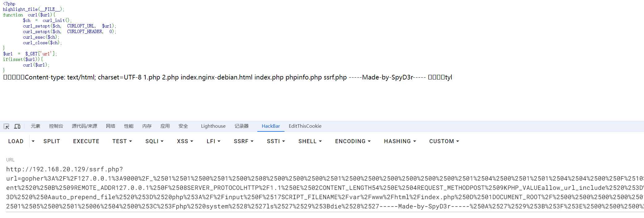Switch to the HackBar tab

coord(271,126)
